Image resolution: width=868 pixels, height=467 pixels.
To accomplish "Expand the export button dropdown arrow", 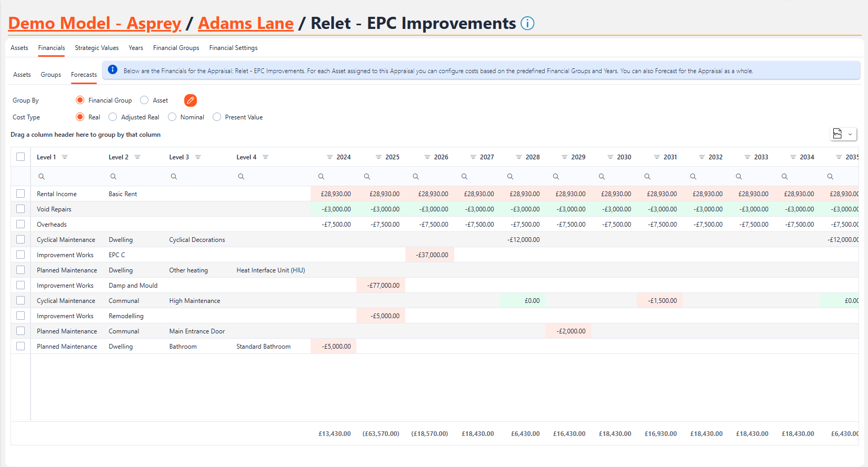I will pos(850,134).
